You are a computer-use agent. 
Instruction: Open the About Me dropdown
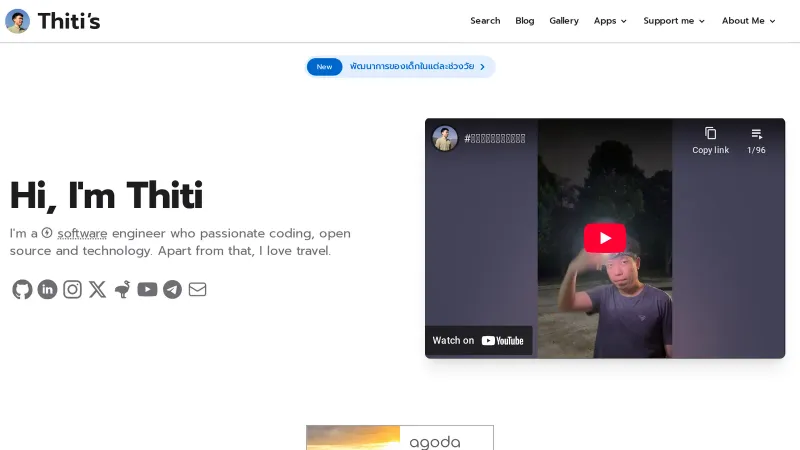click(748, 21)
